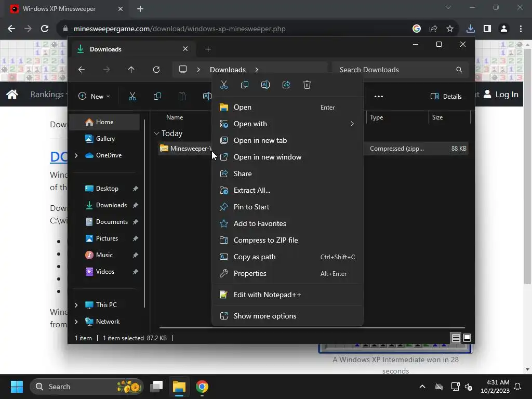Click the Cut scissors icon in Explorer toolbar
The height and width of the screenshot is (399, 532).
[x=132, y=96]
